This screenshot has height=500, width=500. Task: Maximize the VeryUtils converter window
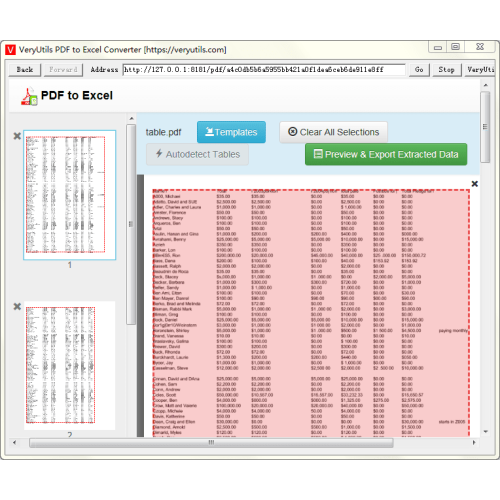click(x=456, y=47)
